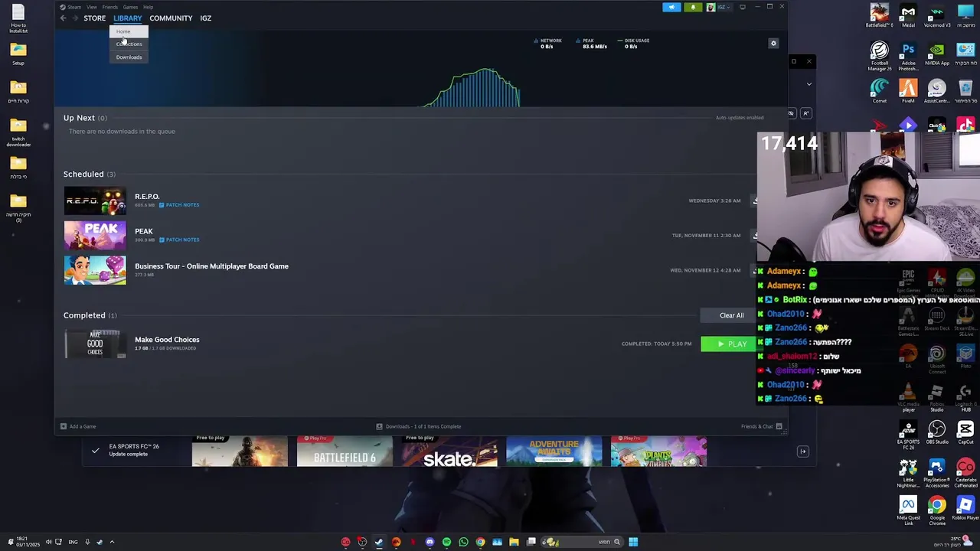
Task: Open the Windows Start button
Action: tap(633, 542)
